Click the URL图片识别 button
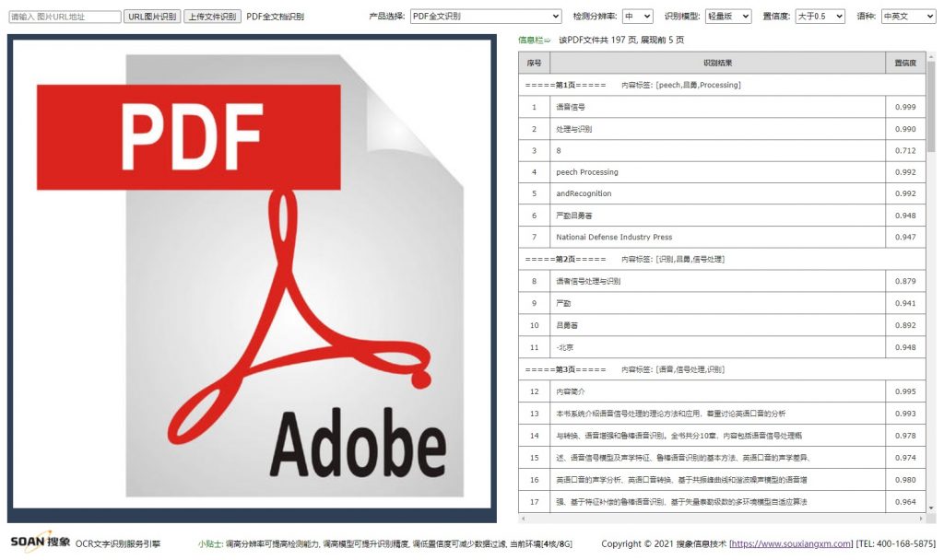 152,17
